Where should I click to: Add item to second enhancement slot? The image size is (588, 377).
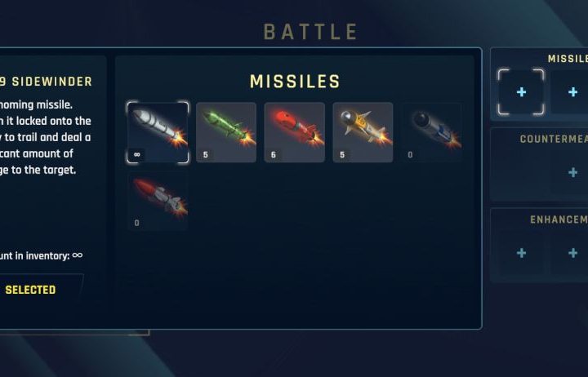coord(572,253)
